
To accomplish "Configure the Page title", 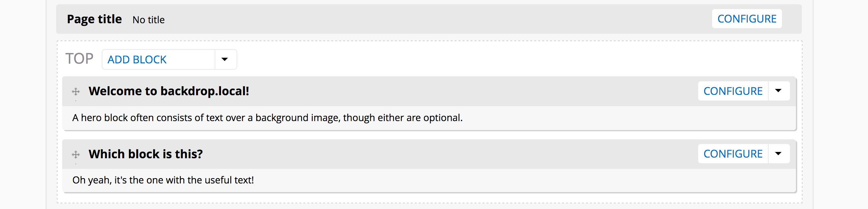I will click(x=747, y=19).
